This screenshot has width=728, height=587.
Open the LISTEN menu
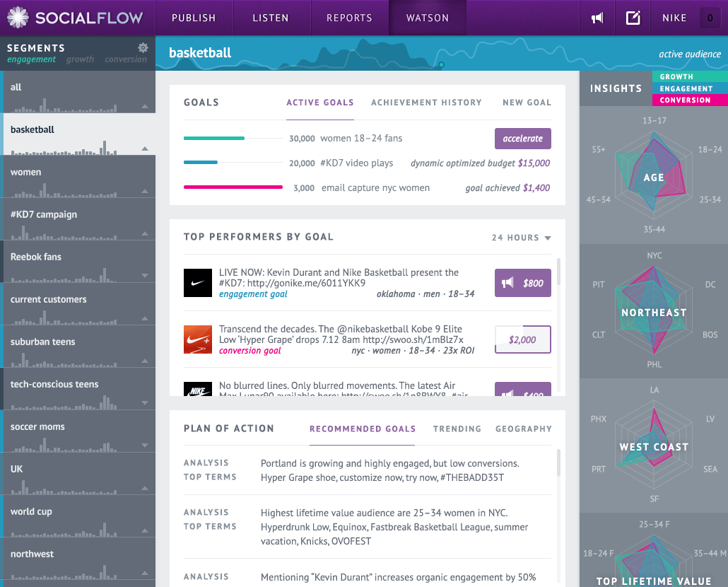pos(271,18)
